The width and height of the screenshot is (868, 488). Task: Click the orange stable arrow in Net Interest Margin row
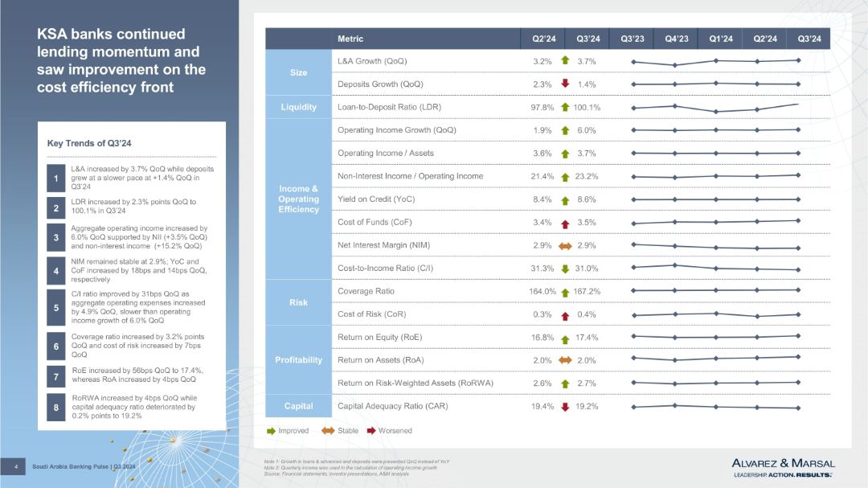tap(565, 246)
